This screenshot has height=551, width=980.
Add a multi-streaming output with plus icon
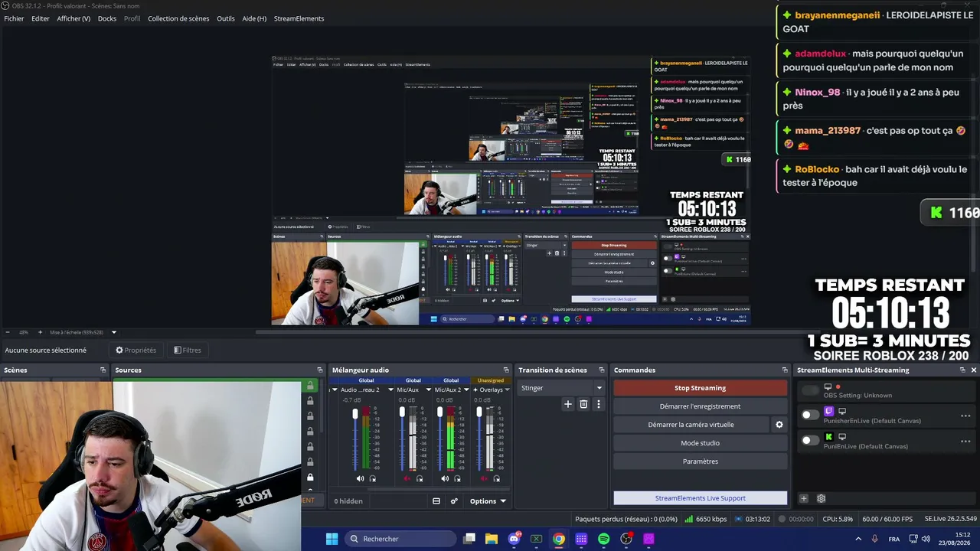tap(803, 498)
